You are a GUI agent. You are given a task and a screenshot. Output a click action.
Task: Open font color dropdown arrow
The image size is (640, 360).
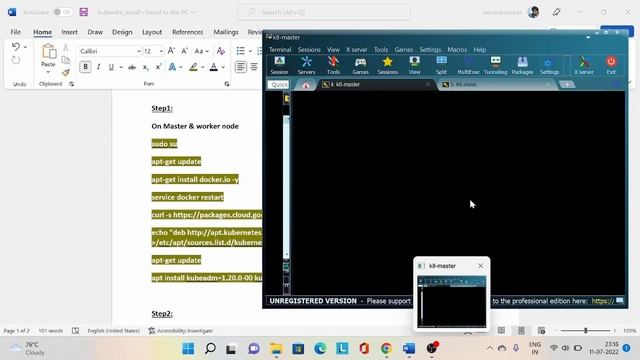click(x=223, y=67)
